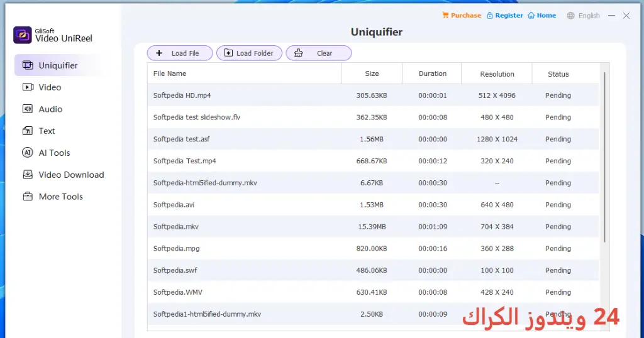Viewport: 644px width, 338px height.
Task: Click the AI Tools sidebar icon
Action: coord(28,153)
